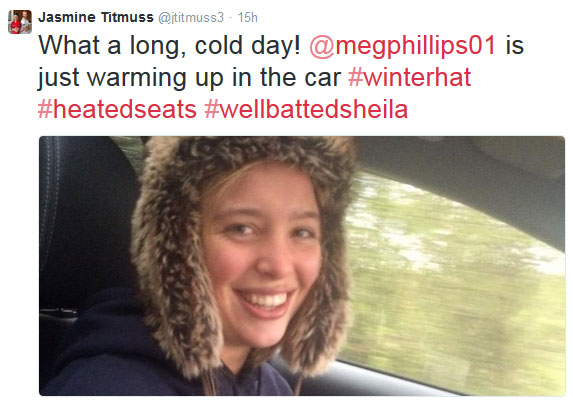The height and width of the screenshot is (408, 573).
Task: Open the @jtitmuss3 handle link
Action: (x=191, y=18)
